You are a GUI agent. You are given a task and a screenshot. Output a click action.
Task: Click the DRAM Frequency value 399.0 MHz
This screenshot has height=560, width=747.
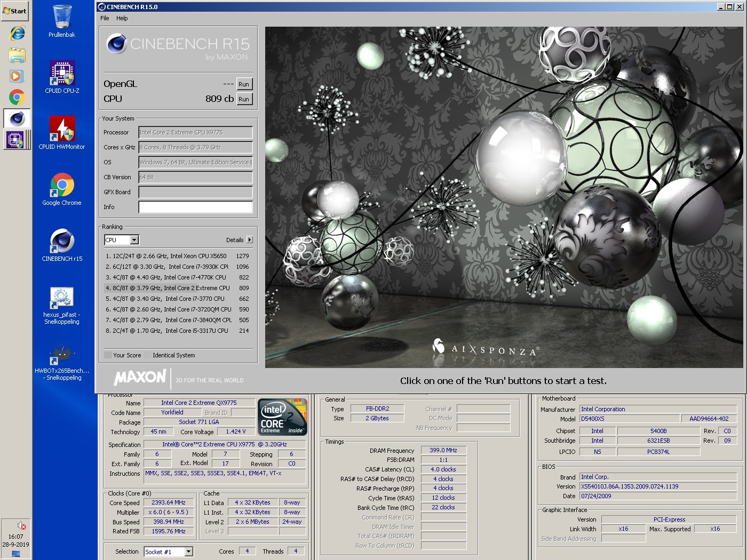(443, 451)
